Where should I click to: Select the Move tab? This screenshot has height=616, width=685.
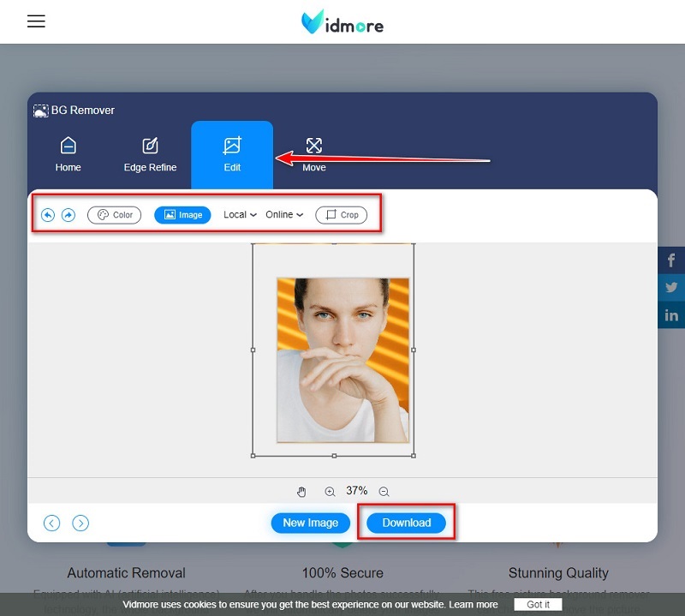pyautogui.click(x=314, y=154)
